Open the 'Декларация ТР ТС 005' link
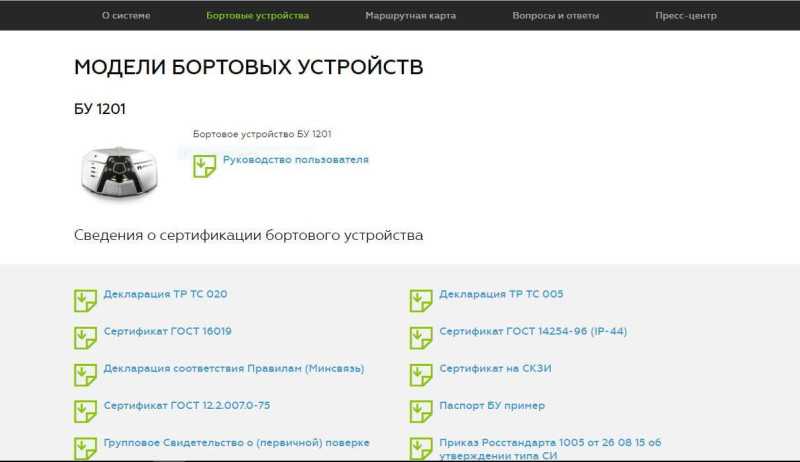 [x=501, y=294]
